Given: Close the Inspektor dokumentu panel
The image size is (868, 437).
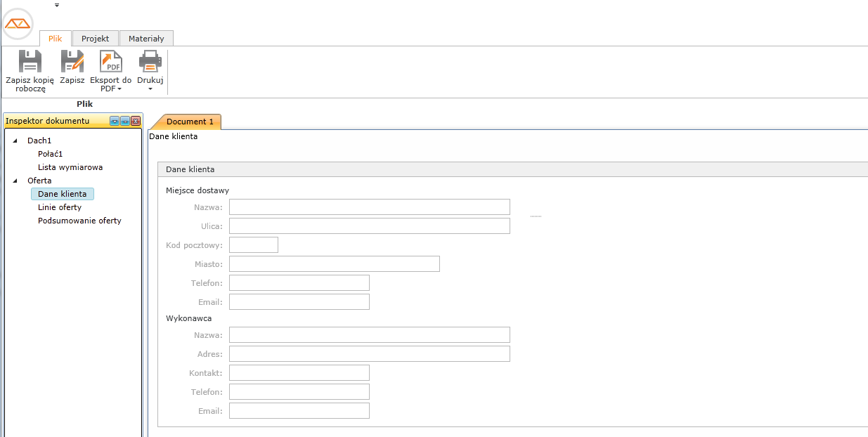Looking at the screenshot, I should (136, 122).
